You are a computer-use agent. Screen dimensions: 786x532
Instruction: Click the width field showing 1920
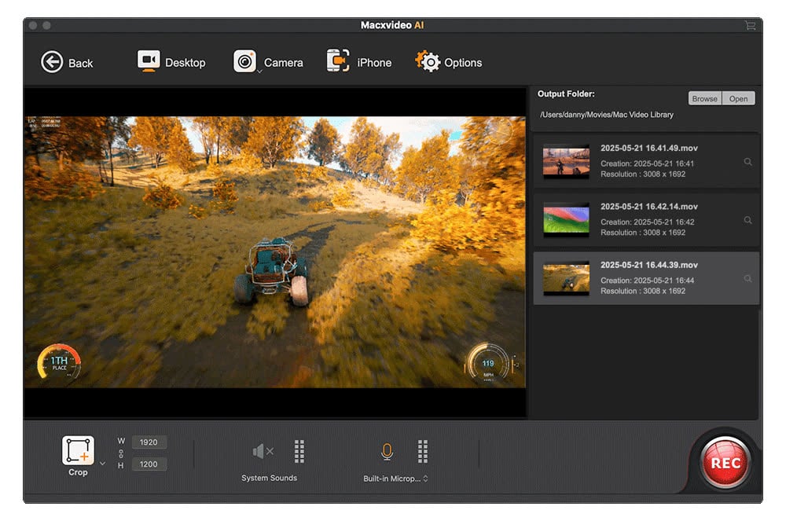(x=149, y=442)
